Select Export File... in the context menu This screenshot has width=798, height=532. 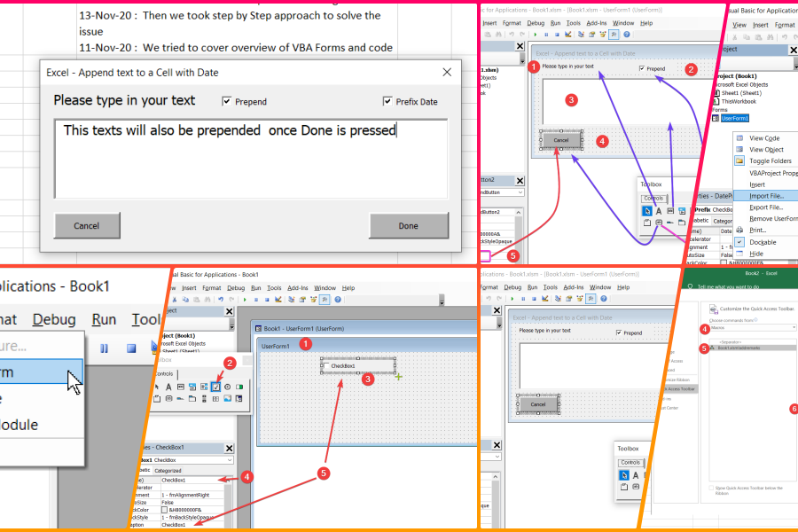(x=766, y=207)
